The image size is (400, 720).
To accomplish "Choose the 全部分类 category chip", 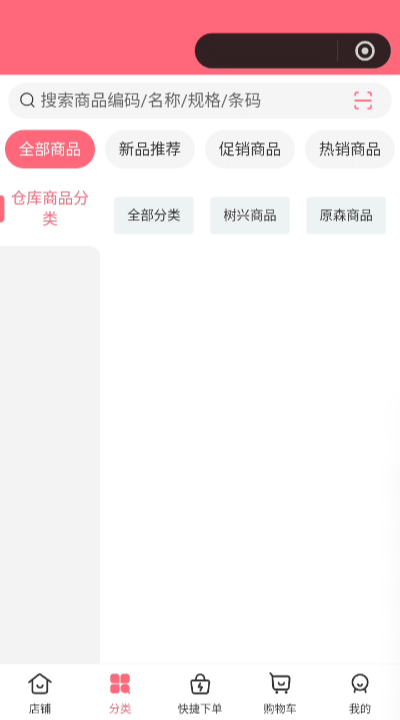I will (x=154, y=215).
